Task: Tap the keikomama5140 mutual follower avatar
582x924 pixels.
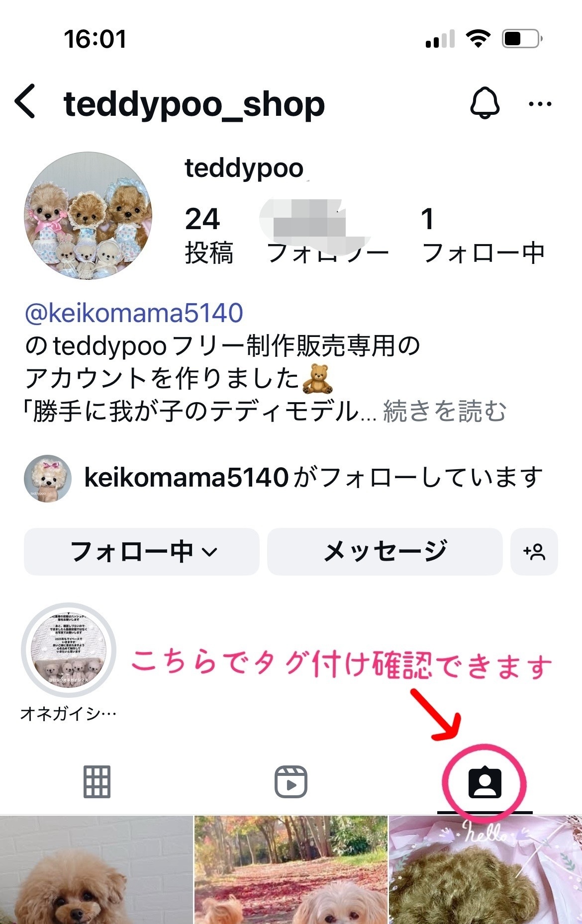Action: click(48, 478)
